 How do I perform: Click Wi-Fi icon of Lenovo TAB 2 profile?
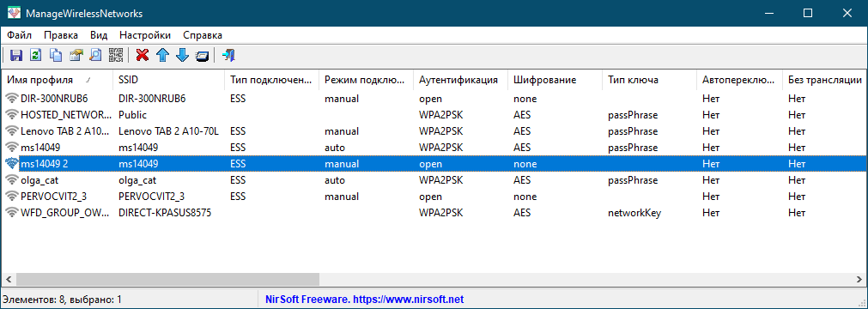click(11, 131)
